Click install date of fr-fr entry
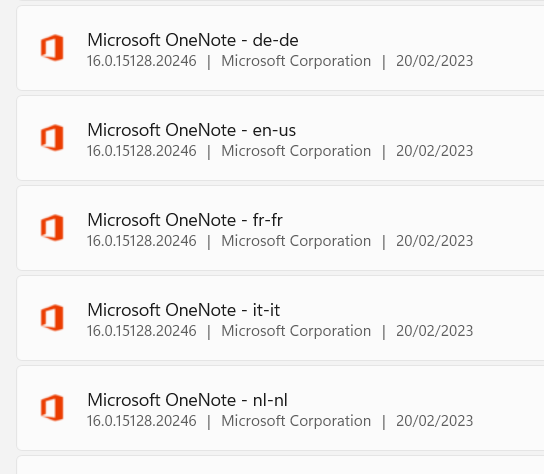Screen dimensions: 544x474 [x=435, y=241]
